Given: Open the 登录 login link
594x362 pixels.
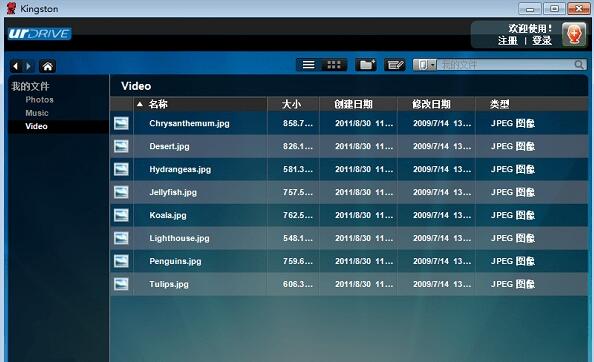Looking at the screenshot, I should click(x=542, y=41).
